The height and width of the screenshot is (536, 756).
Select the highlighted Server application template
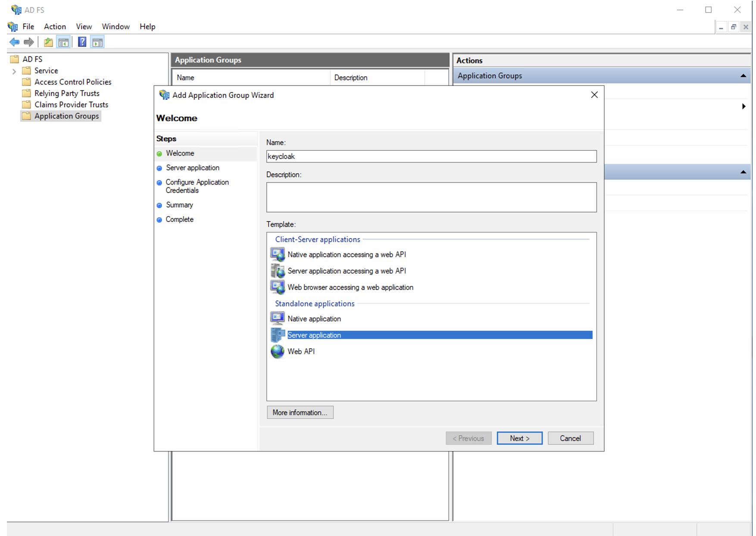(x=440, y=335)
